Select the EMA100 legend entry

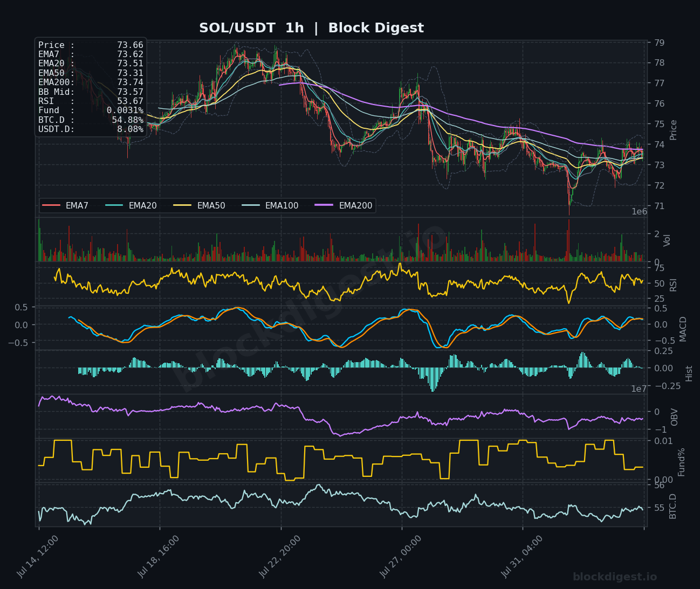pyautogui.click(x=270, y=205)
